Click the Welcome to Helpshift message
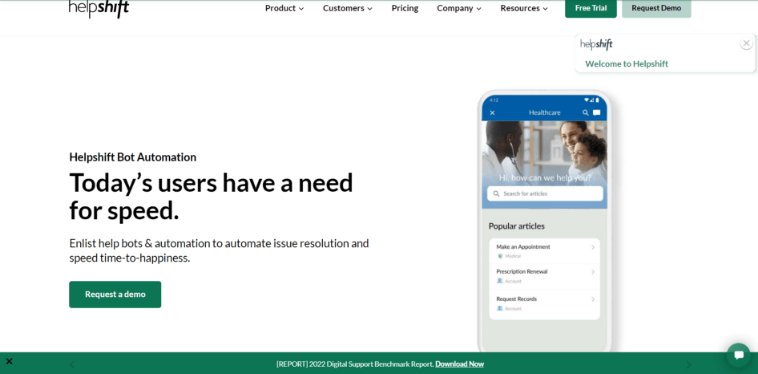Image resolution: width=758 pixels, height=374 pixels. pos(627,64)
